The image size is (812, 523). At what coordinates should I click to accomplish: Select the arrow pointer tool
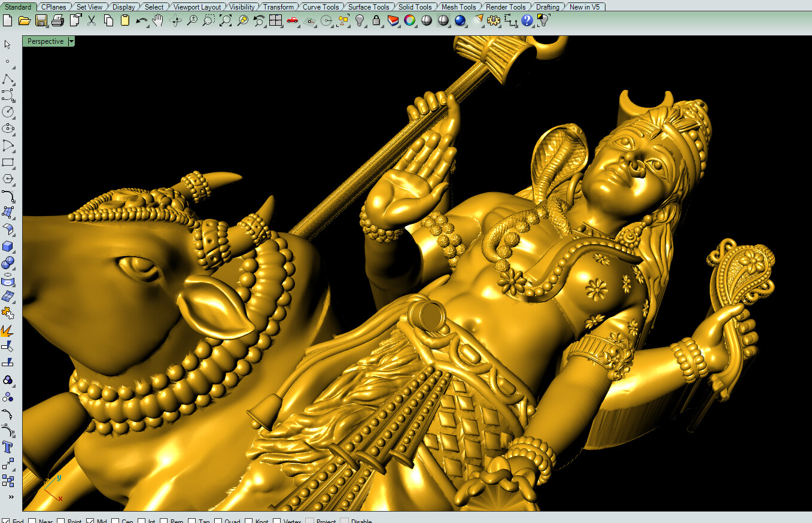tap(8, 44)
